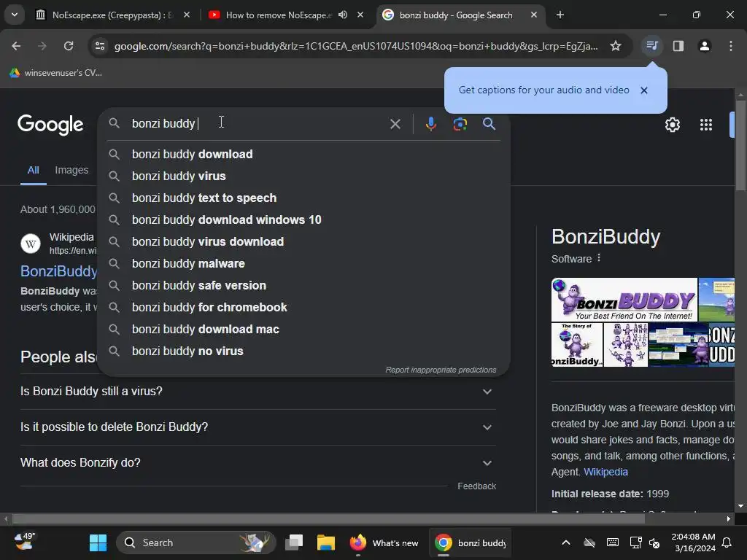The height and width of the screenshot is (560, 747).
Task: Click Report inappropriate predictions
Action: (x=441, y=370)
